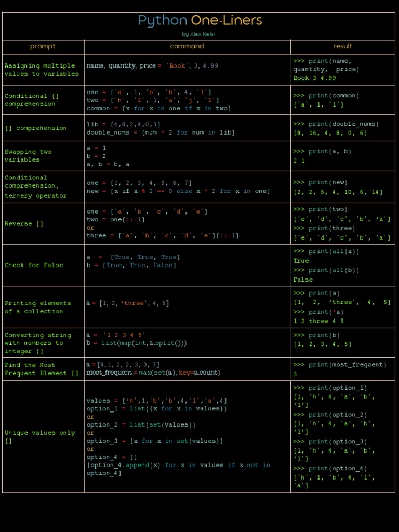The height and width of the screenshot is (532, 399).
Task: Click the "prompt" column header
Action: (43, 46)
